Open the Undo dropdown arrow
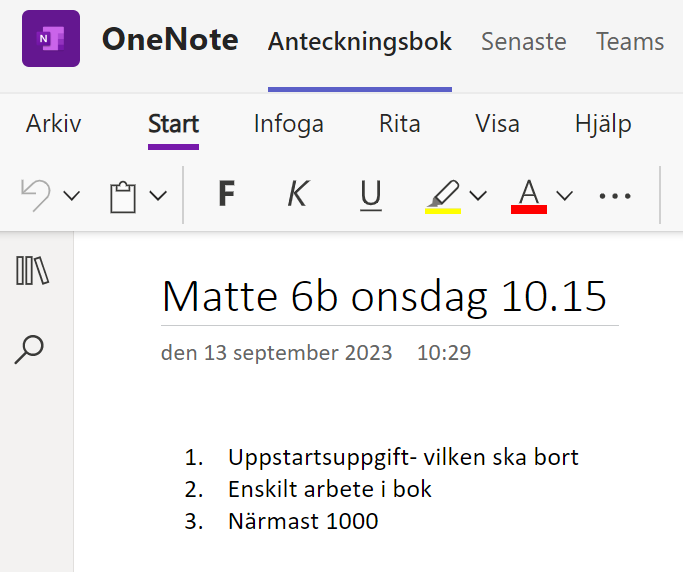683x572 pixels. (71, 196)
